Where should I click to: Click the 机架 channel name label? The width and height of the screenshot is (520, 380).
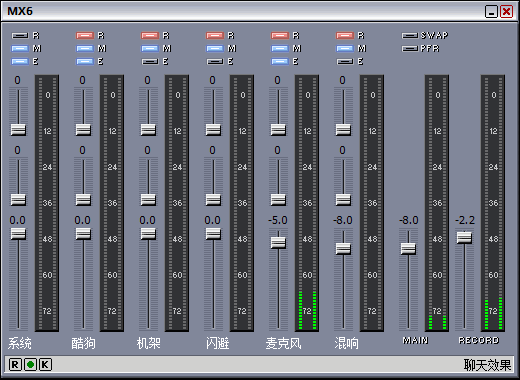[x=149, y=343]
